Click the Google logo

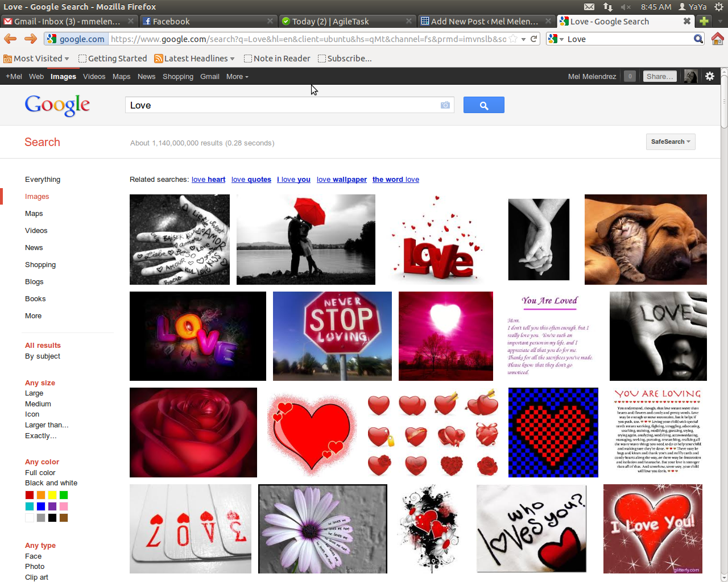[x=57, y=105]
